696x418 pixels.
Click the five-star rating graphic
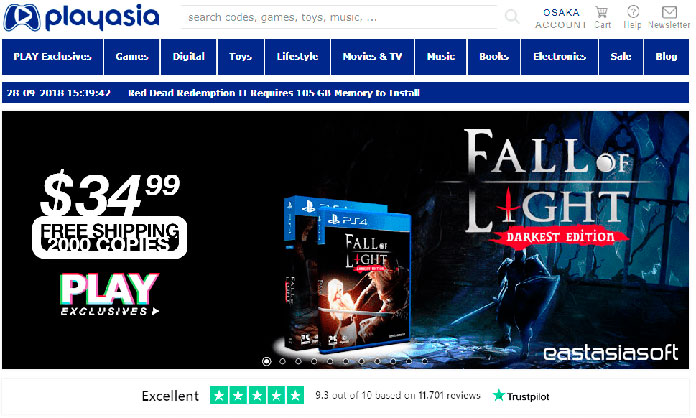(257, 395)
